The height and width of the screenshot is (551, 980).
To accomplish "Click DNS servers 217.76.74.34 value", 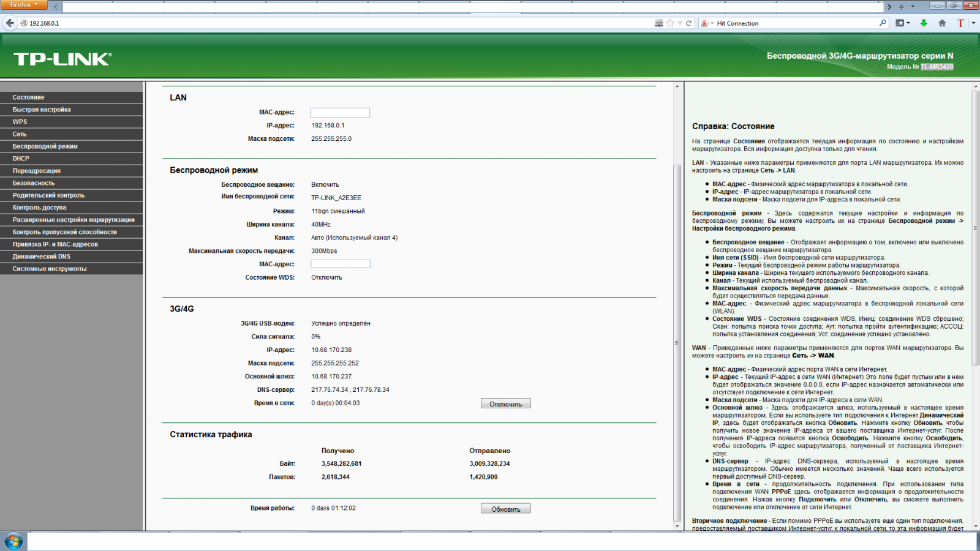I will click(350, 390).
